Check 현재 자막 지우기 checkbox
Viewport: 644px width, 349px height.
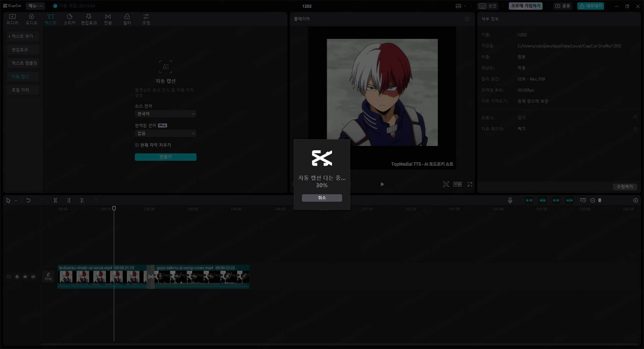click(x=137, y=145)
